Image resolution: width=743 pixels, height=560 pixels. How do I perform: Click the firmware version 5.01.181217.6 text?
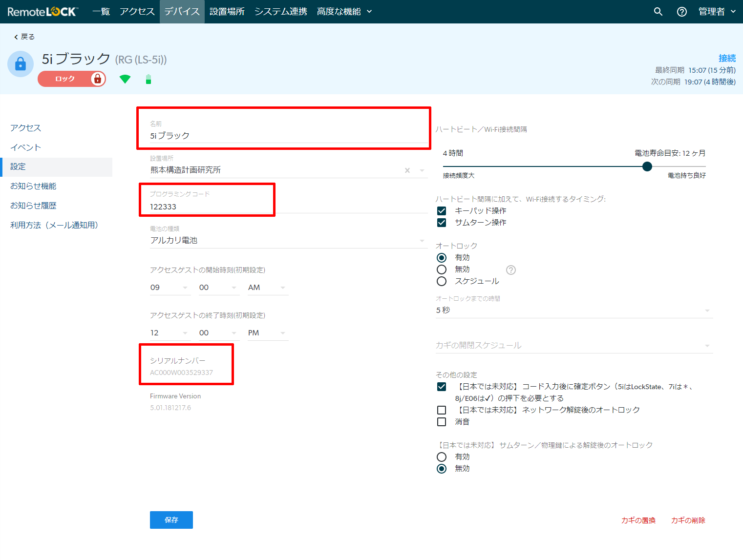click(x=170, y=408)
